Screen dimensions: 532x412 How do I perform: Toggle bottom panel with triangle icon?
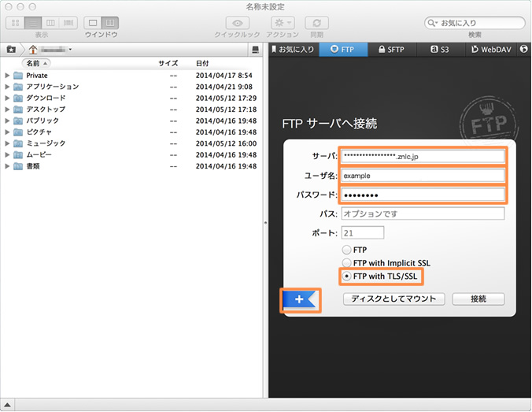(x=7, y=405)
